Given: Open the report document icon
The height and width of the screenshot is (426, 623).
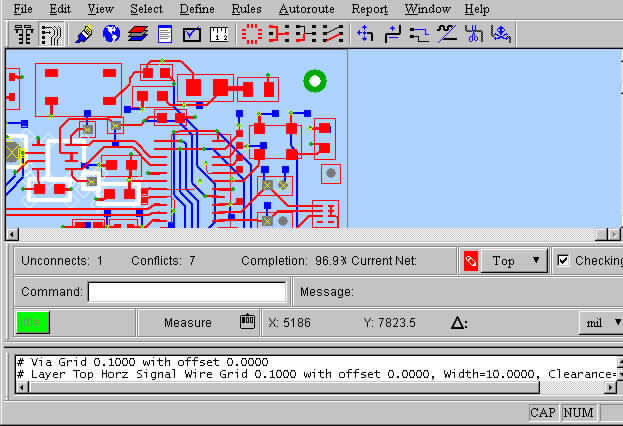Looking at the screenshot, I should click(x=165, y=34).
